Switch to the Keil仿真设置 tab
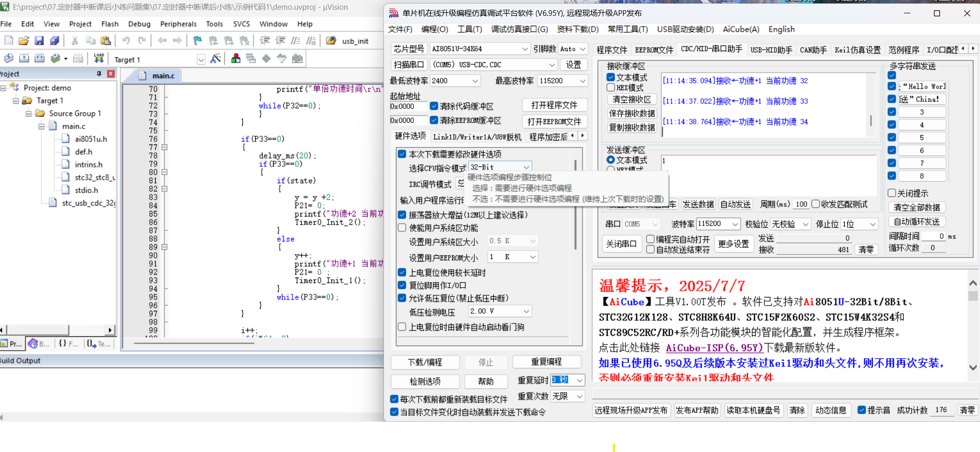980x452 pixels. point(857,50)
